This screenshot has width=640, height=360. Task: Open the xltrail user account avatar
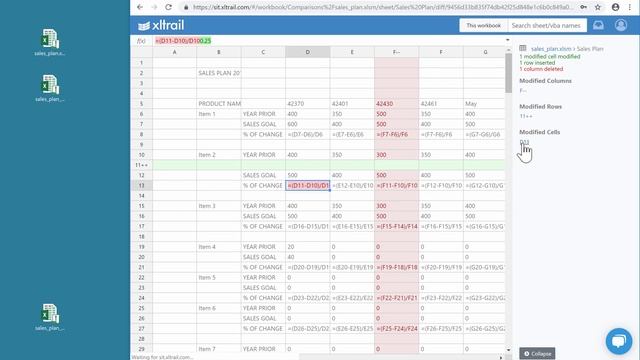(621, 25)
